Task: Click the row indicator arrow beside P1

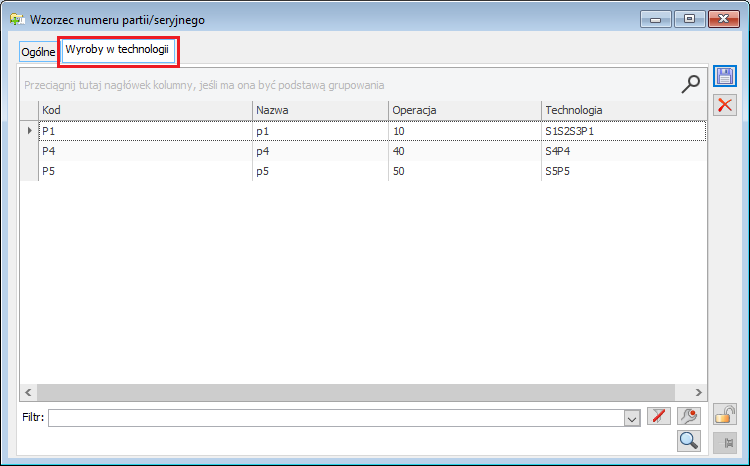Action: (x=29, y=131)
